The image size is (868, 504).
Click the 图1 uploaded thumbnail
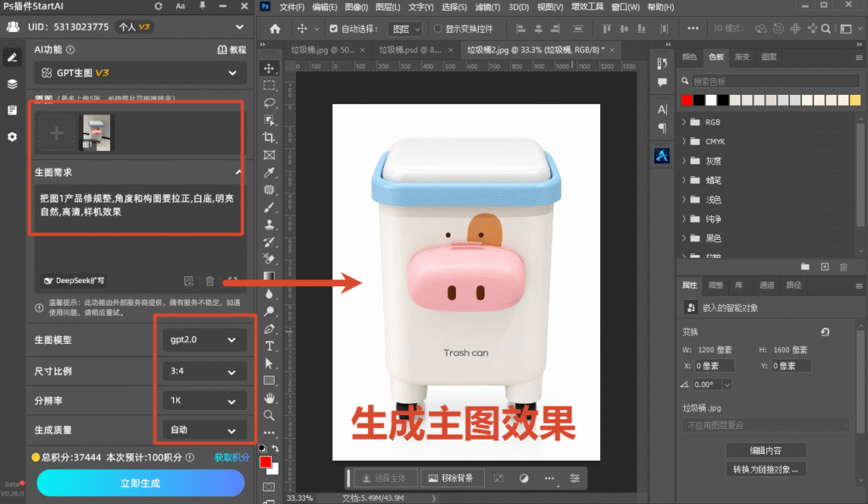click(97, 133)
